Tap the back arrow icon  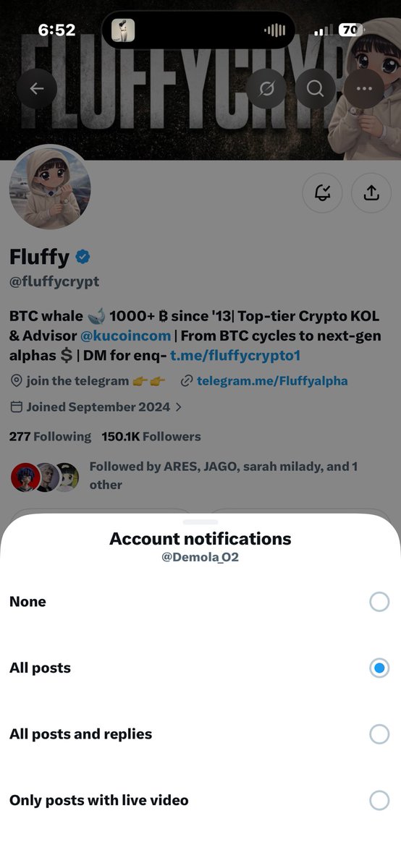click(36, 88)
